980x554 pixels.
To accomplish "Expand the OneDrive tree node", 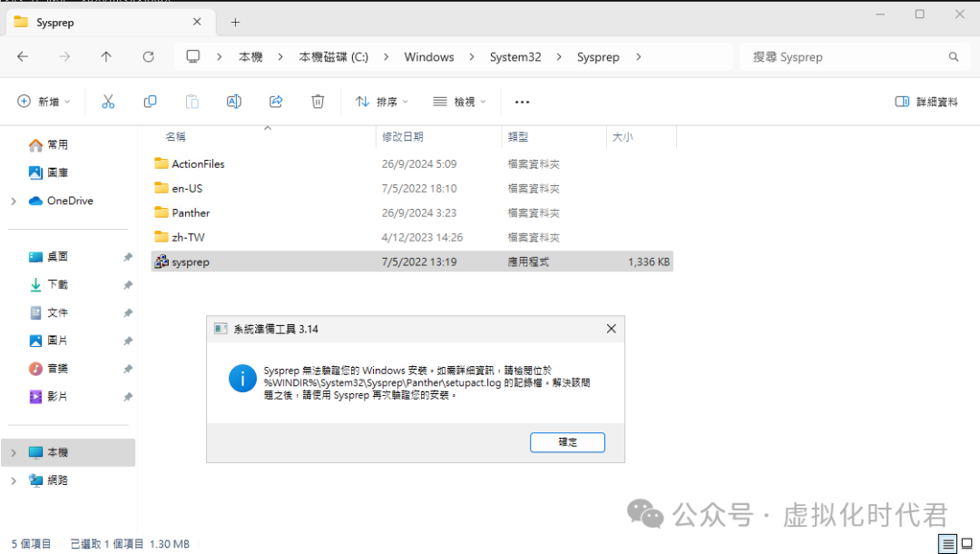I will [14, 201].
